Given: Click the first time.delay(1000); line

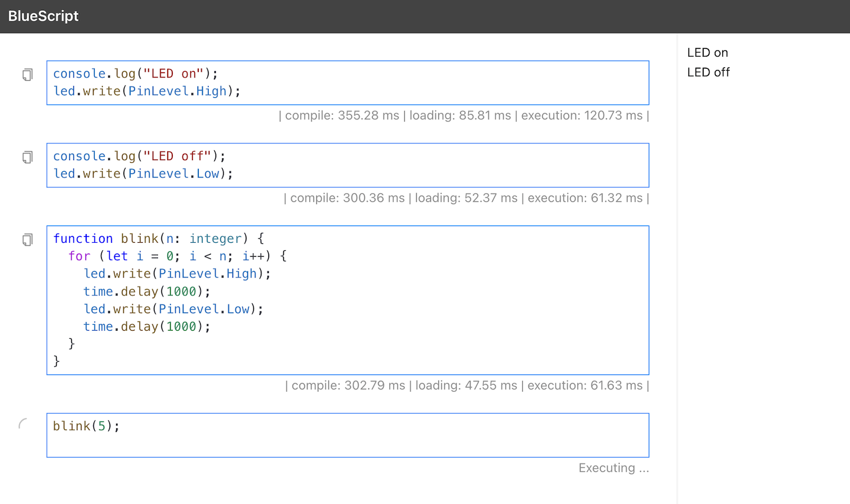Looking at the screenshot, I should 147,291.
